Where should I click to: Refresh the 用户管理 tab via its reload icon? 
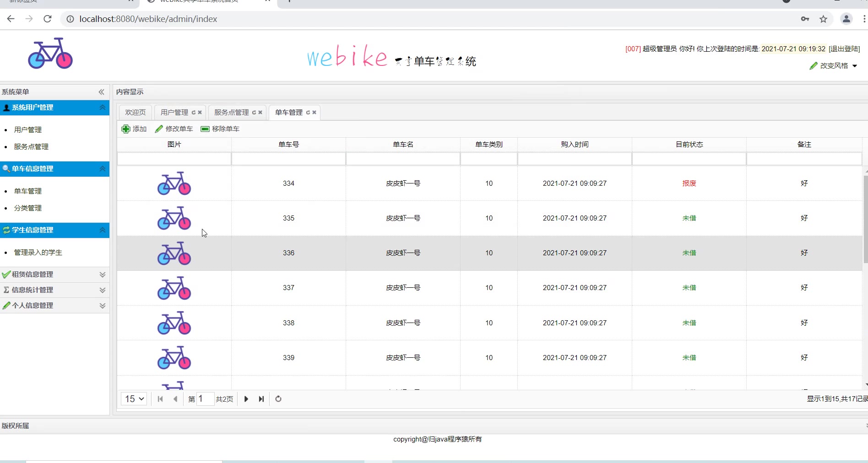pyautogui.click(x=194, y=113)
